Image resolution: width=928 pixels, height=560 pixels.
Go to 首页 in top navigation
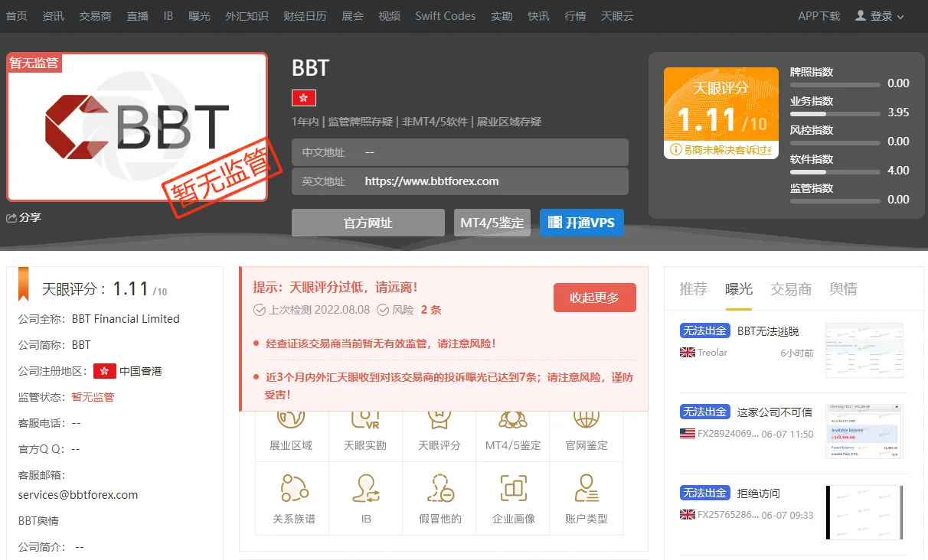(x=16, y=16)
